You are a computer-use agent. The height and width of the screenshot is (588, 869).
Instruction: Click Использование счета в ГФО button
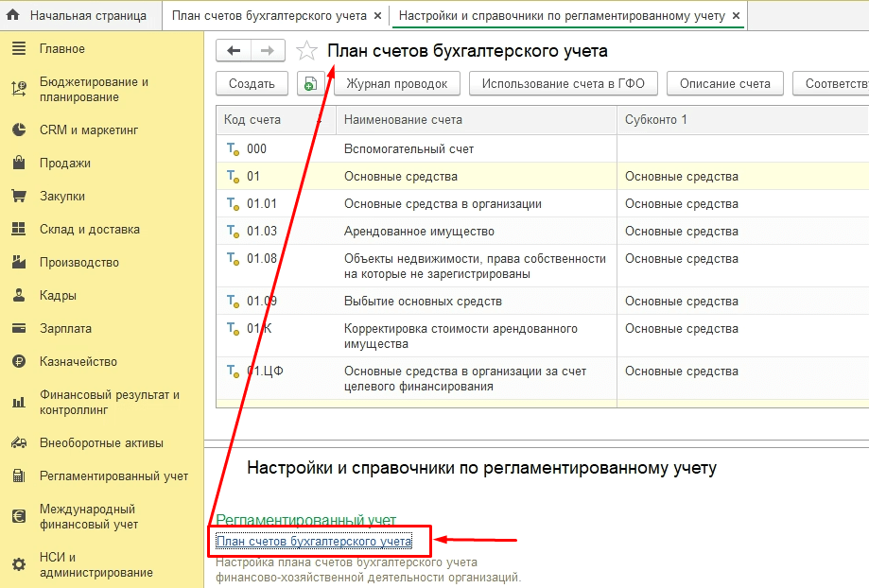[563, 83]
